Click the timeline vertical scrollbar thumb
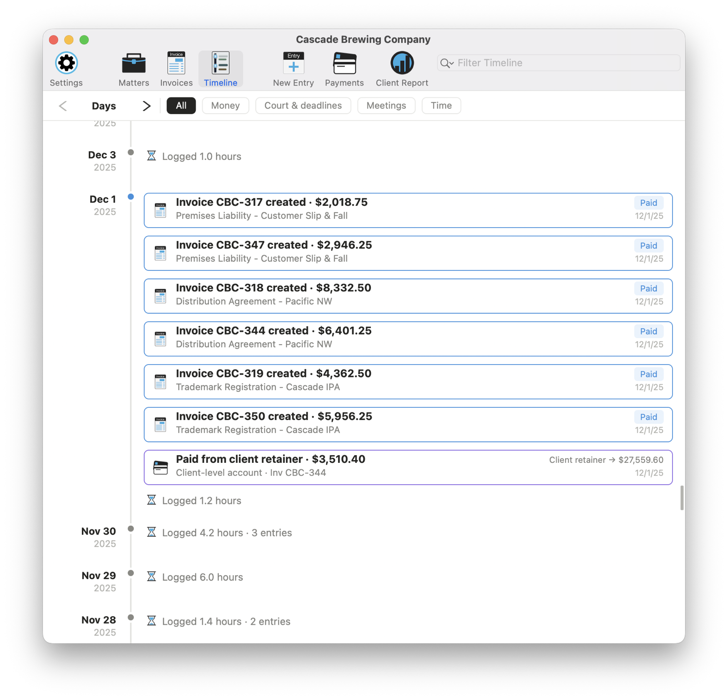The height and width of the screenshot is (700, 728). [x=682, y=498]
